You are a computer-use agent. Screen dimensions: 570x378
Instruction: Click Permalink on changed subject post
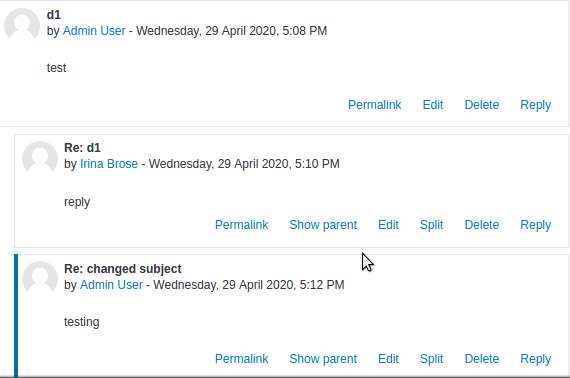coord(241,359)
